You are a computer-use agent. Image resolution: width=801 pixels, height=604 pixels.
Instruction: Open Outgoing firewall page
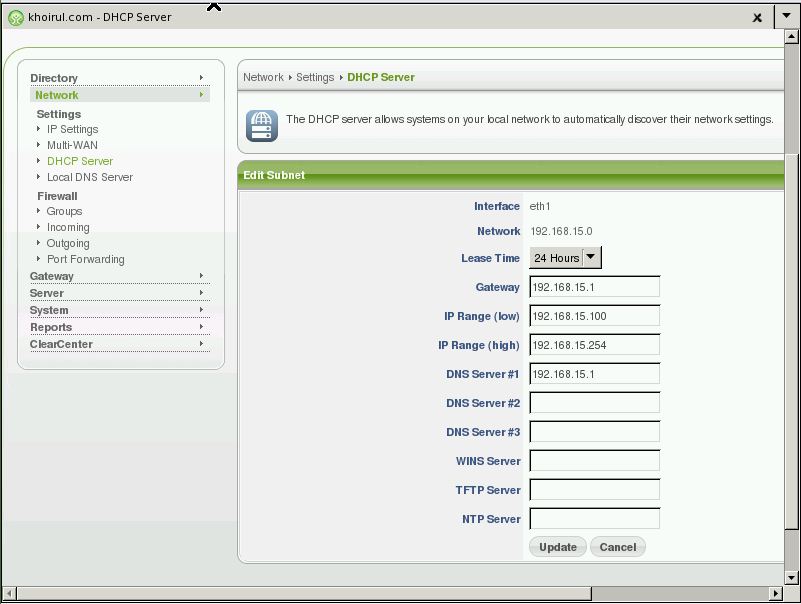pyautogui.click(x=68, y=243)
